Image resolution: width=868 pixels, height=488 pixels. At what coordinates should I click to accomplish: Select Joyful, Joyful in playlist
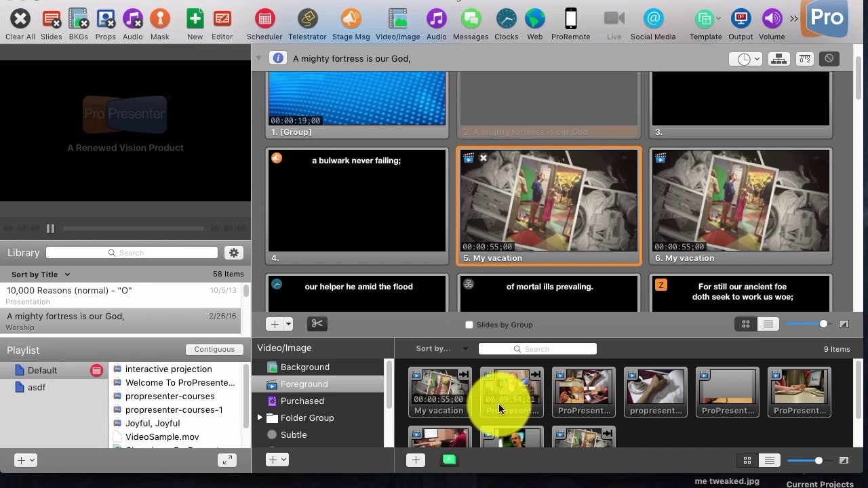(x=153, y=424)
